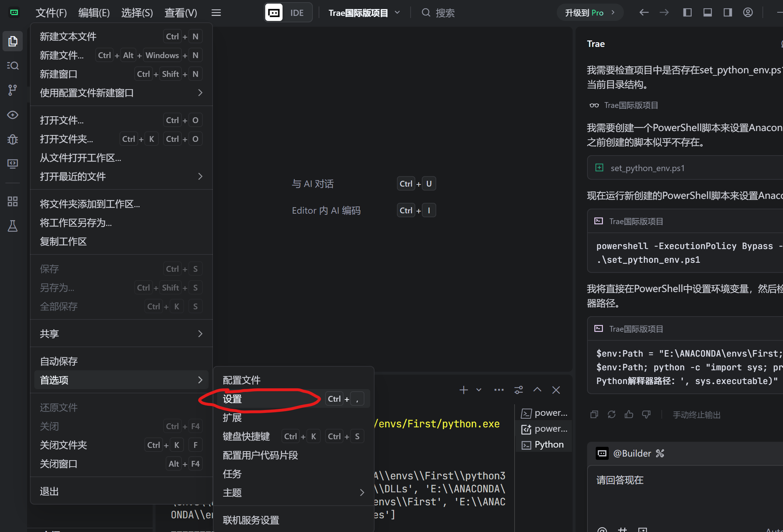Viewport: 783px width, 532px height.
Task: Click 设置 in the preferences submenu
Action: point(232,399)
